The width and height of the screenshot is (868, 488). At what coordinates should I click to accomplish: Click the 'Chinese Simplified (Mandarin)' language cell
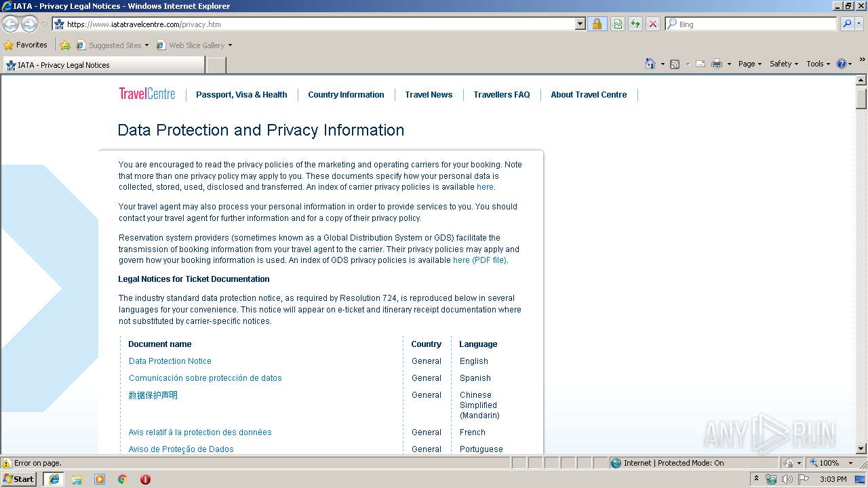(479, 405)
